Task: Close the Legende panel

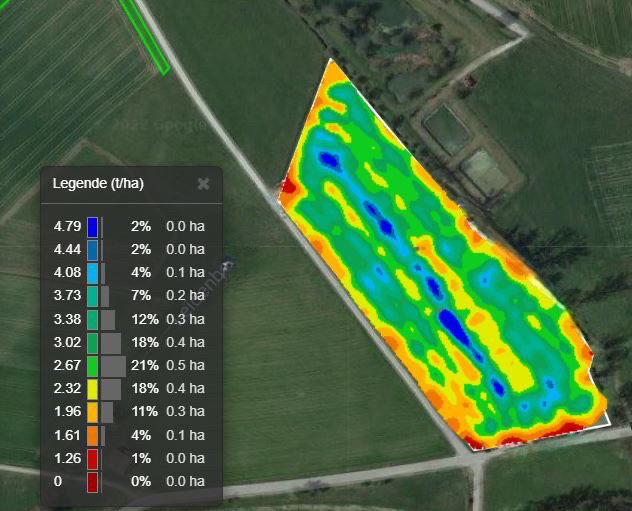Action: click(x=203, y=184)
